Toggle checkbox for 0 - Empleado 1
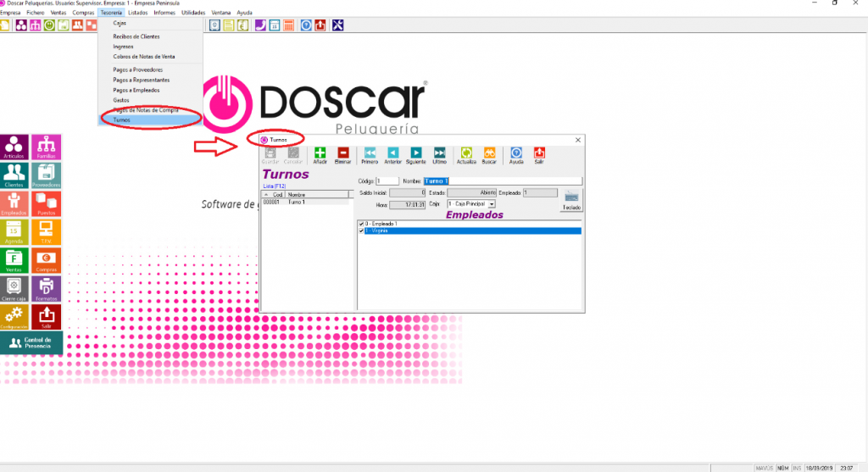868x472 pixels. coord(361,224)
